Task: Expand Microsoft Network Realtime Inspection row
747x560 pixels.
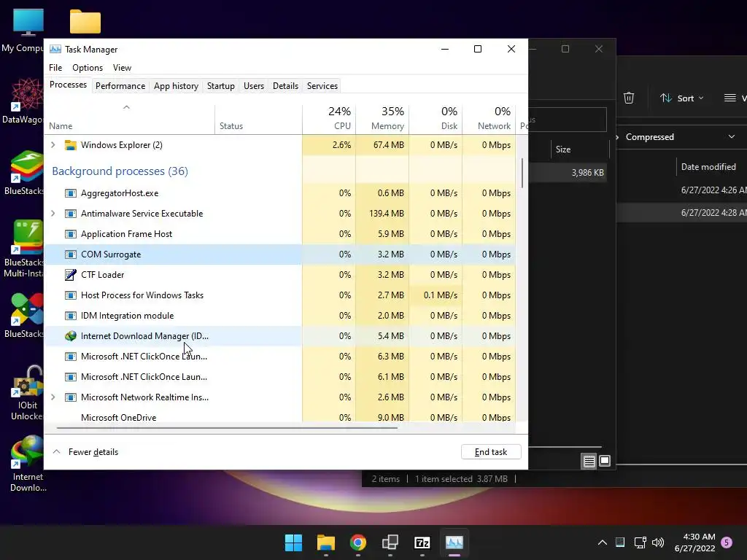Action: click(x=53, y=397)
